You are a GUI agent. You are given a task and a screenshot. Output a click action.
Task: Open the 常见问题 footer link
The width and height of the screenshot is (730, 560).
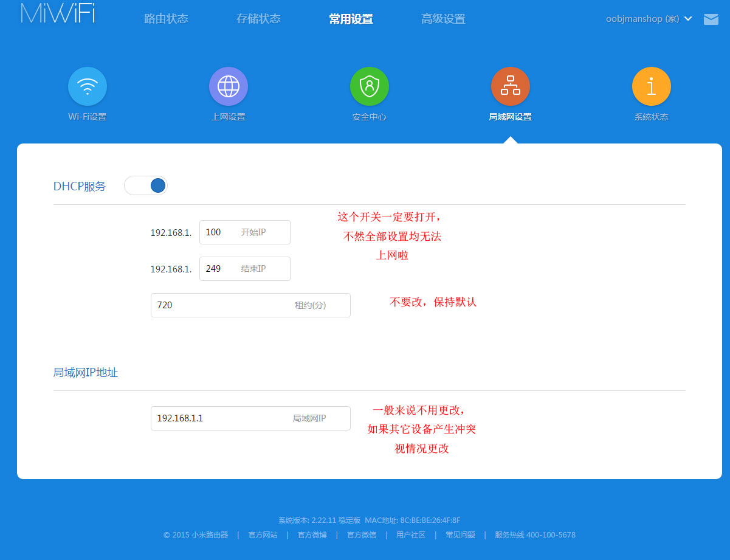pos(460,535)
